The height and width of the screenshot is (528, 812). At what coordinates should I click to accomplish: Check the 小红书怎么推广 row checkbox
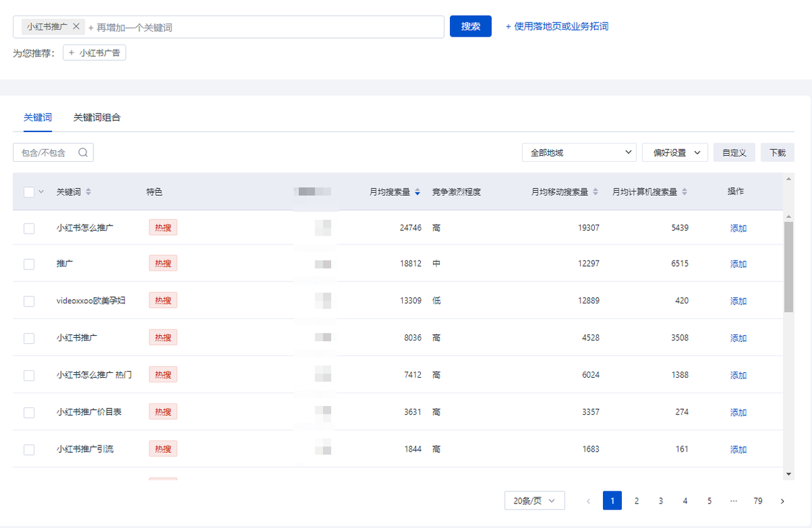[28, 228]
